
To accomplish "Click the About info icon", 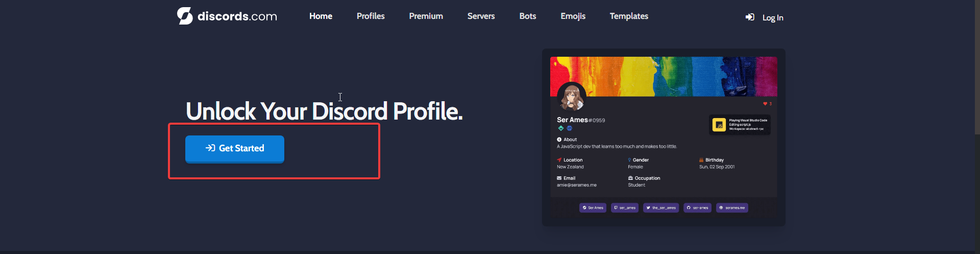I will (559, 140).
